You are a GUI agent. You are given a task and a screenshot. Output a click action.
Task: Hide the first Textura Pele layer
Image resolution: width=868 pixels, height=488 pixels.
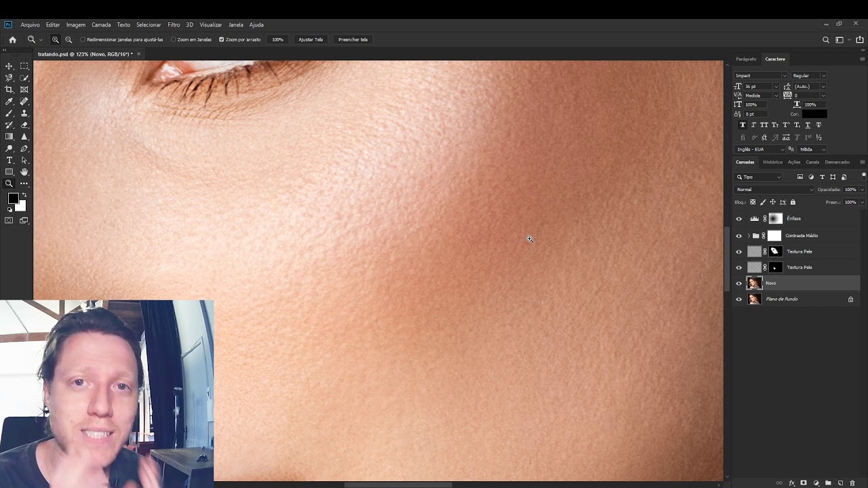pyautogui.click(x=739, y=251)
